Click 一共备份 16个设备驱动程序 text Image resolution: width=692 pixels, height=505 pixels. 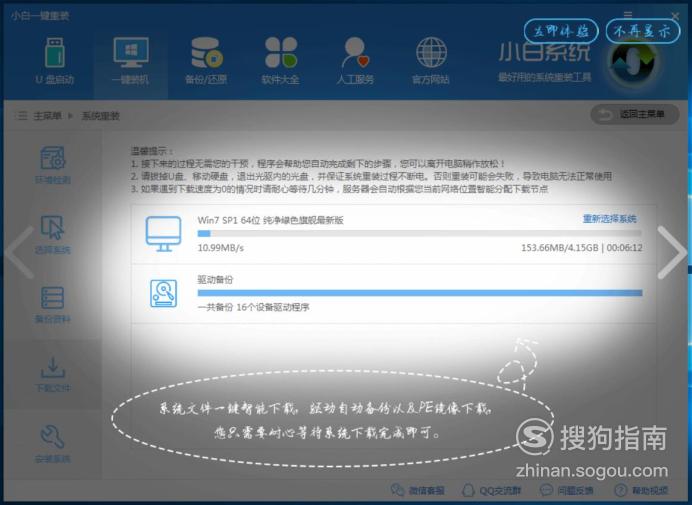point(253,307)
